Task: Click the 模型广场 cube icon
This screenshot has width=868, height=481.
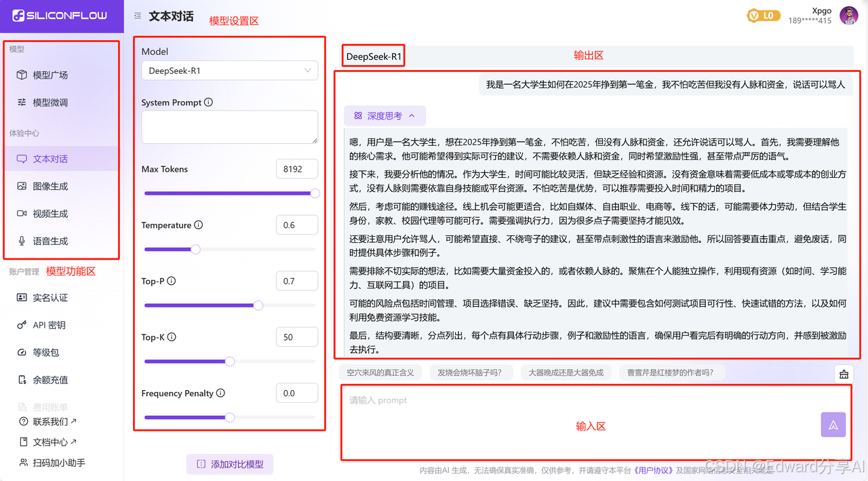Action: [22, 75]
